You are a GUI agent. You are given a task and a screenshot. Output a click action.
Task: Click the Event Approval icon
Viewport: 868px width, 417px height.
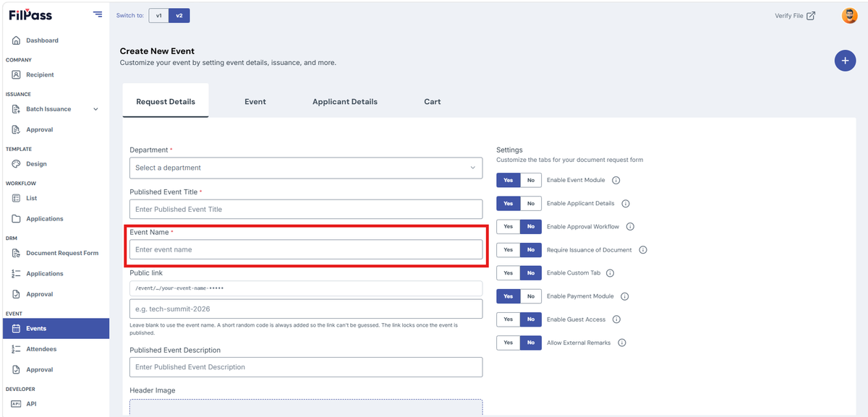(x=16, y=369)
